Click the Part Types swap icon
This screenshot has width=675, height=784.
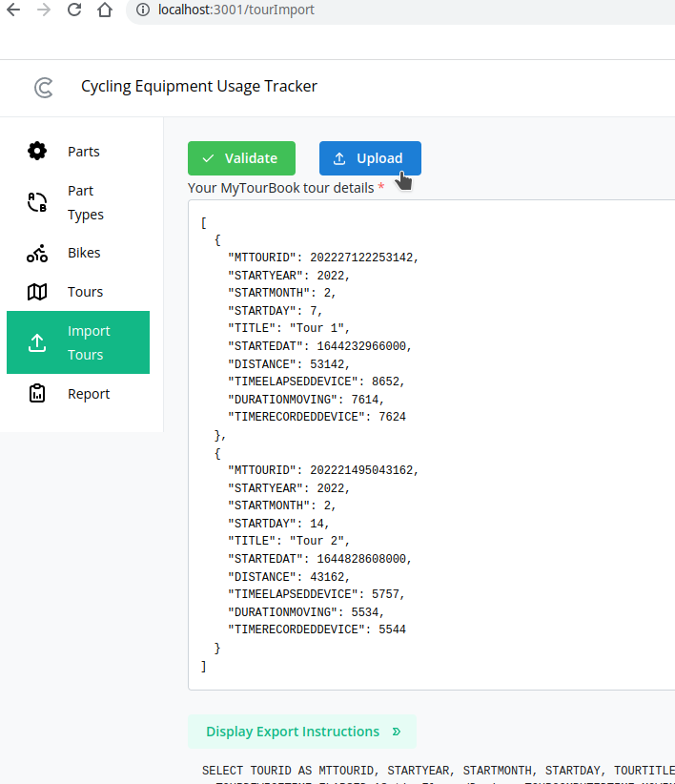37,202
